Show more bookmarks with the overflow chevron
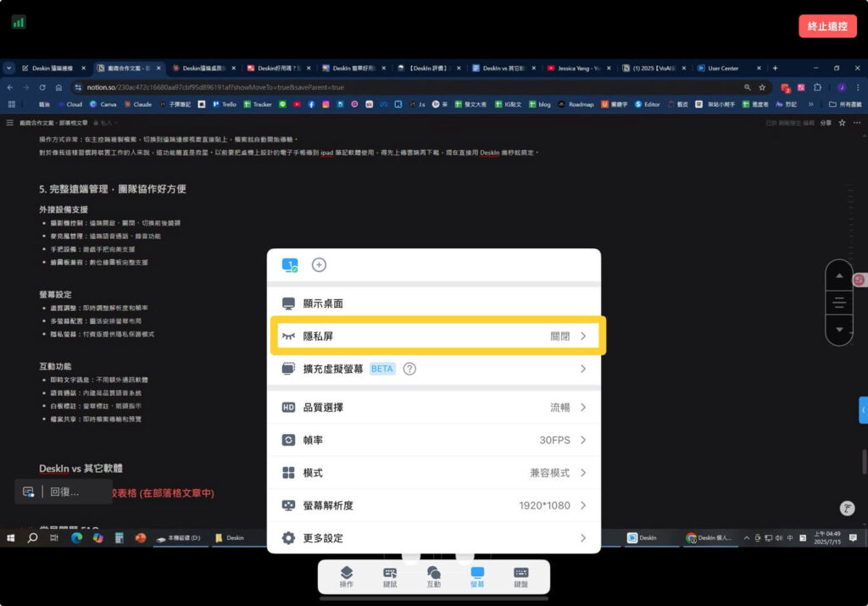The height and width of the screenshot is (606, 868). pyautogui.click(x=811, y=104)
